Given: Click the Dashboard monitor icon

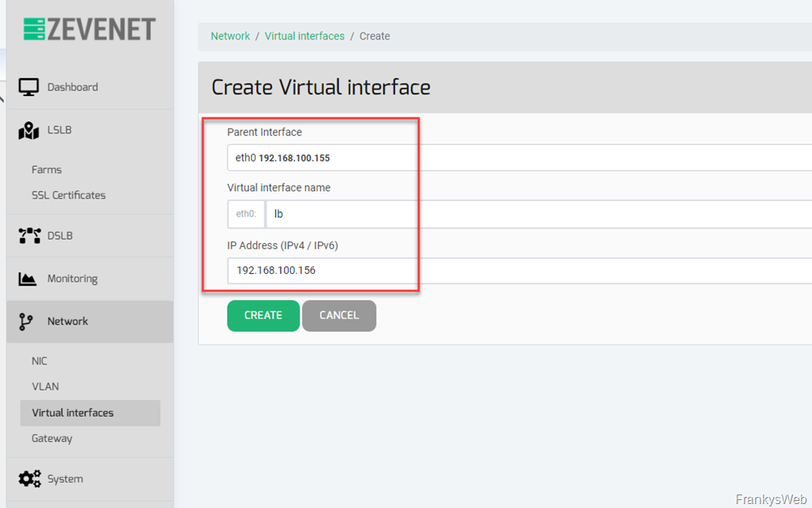Looking at the screenshot, I should click(x=29, y=87).
